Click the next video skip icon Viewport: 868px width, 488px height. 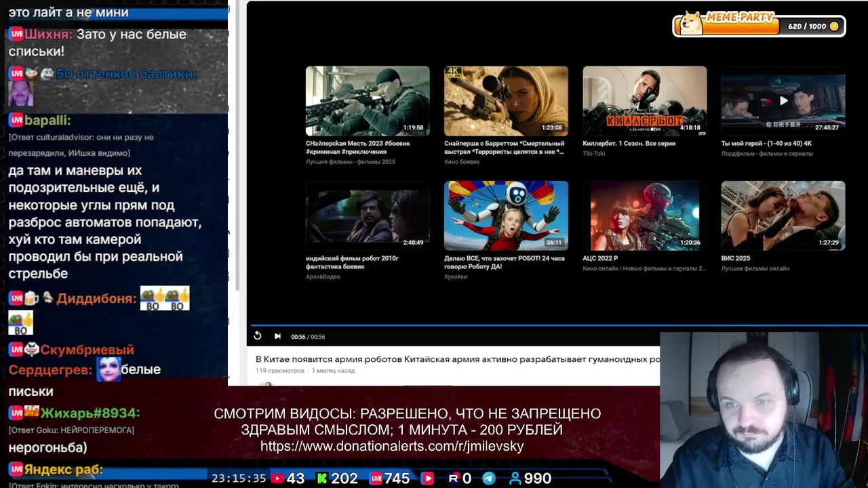pyautogui.click(x=277, y=336)
